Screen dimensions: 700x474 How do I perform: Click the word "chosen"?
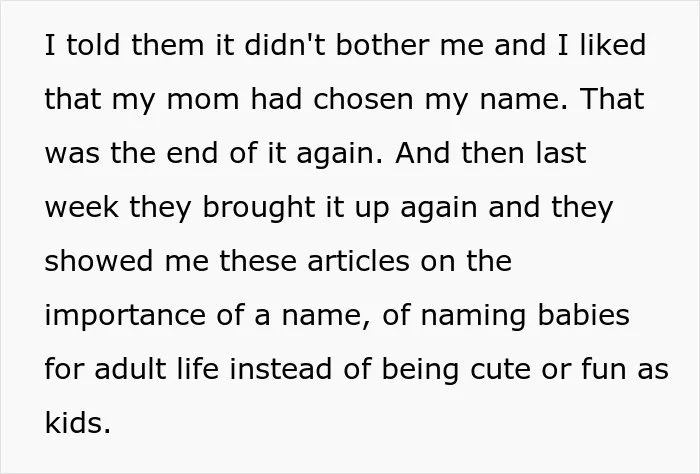pos(363,99)
